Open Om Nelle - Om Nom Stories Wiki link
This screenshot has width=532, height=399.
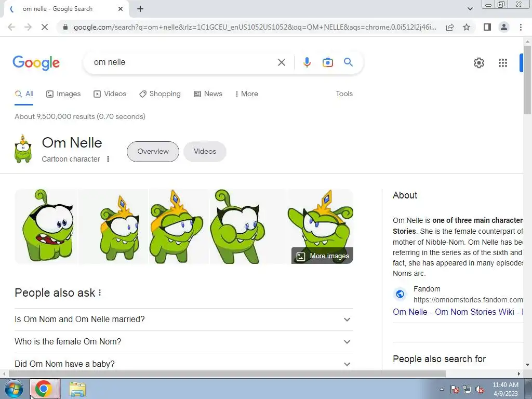pos(458,312)
